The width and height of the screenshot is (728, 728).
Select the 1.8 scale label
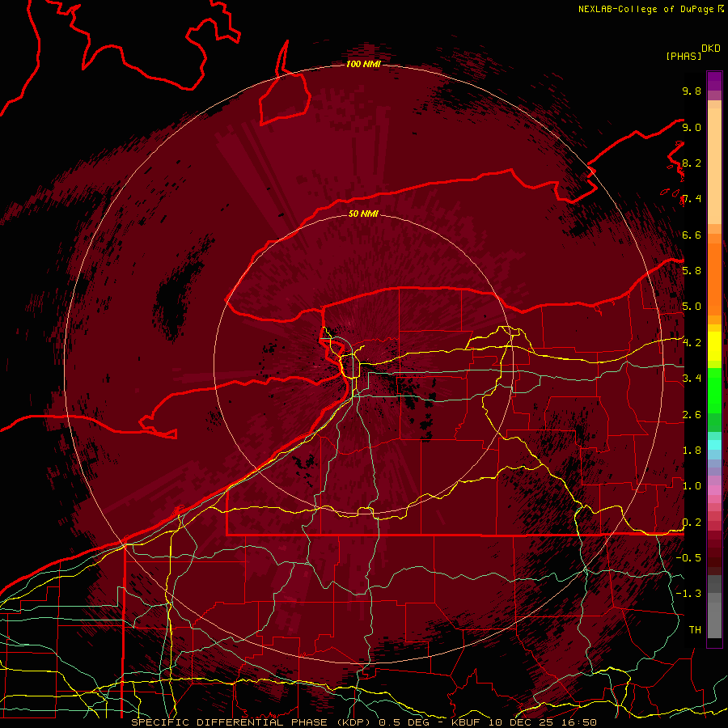point(692,451)
